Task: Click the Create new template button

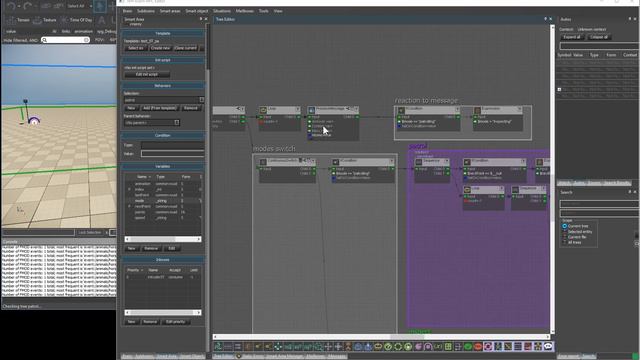Action: 160,48
